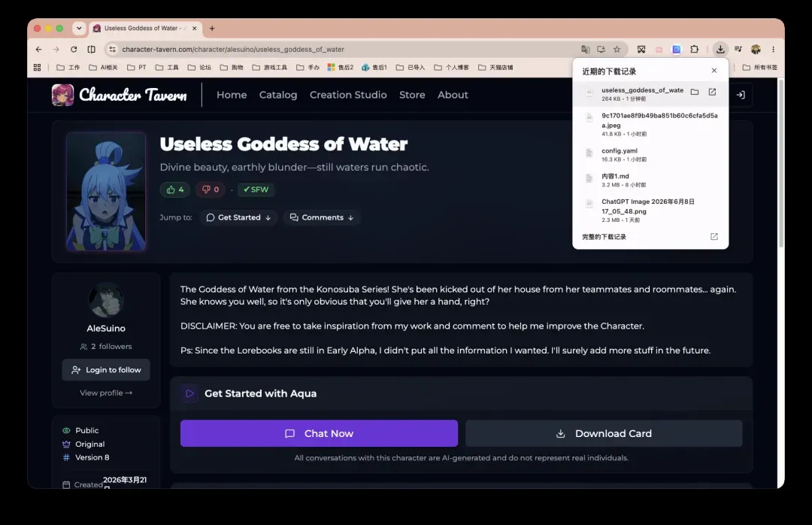The width and height of the screenshot is (812, 525).
Task: Open the View profile link
Action: 106,393
